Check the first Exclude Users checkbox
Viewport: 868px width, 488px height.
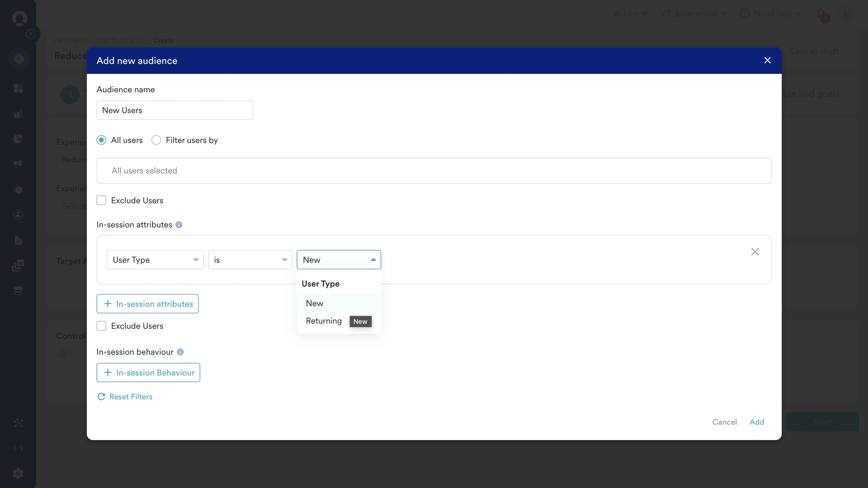pyautogui.click(x=101, y=201)
